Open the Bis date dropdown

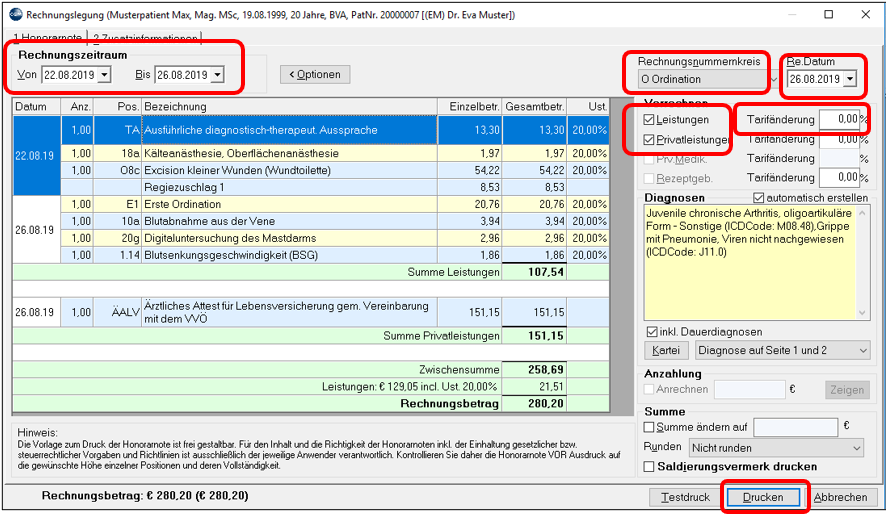(x=218, y=75)
